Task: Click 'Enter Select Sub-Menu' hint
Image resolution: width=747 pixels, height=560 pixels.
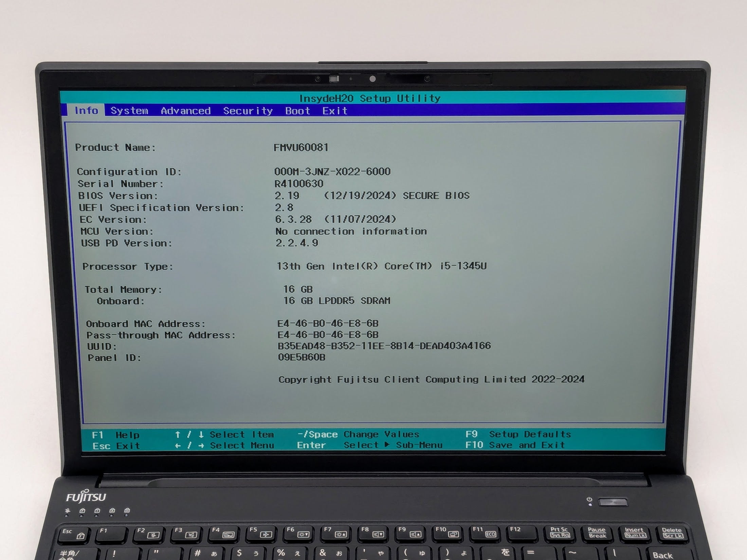Action: (370, 445)
